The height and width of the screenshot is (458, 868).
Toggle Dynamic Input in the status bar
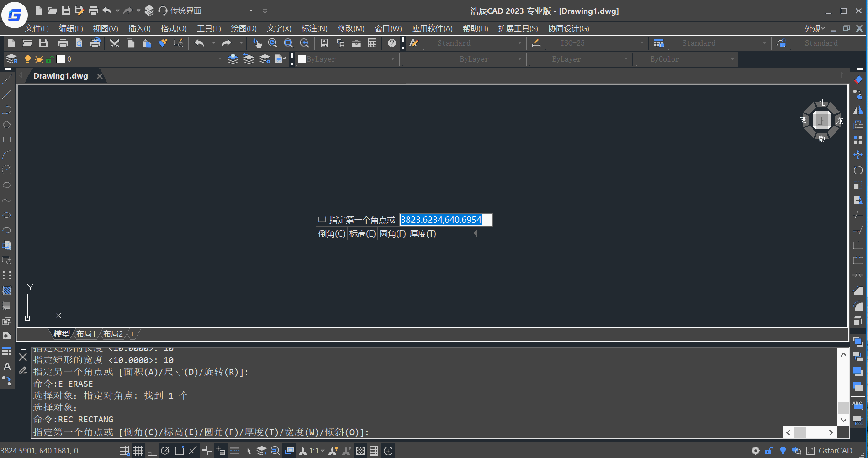pos(221,451)
